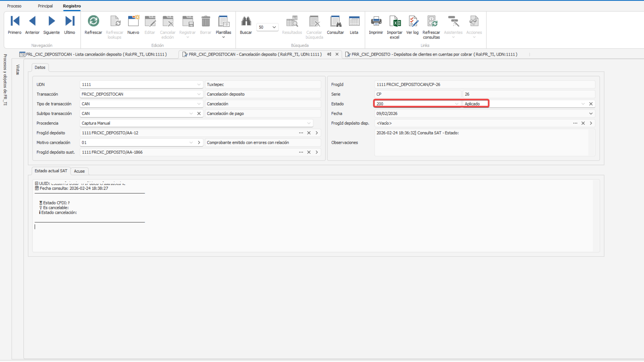This screenshot has height=362, width=644.
Task: Open the 50 results count dropdown
Action: tap(274, 27)
